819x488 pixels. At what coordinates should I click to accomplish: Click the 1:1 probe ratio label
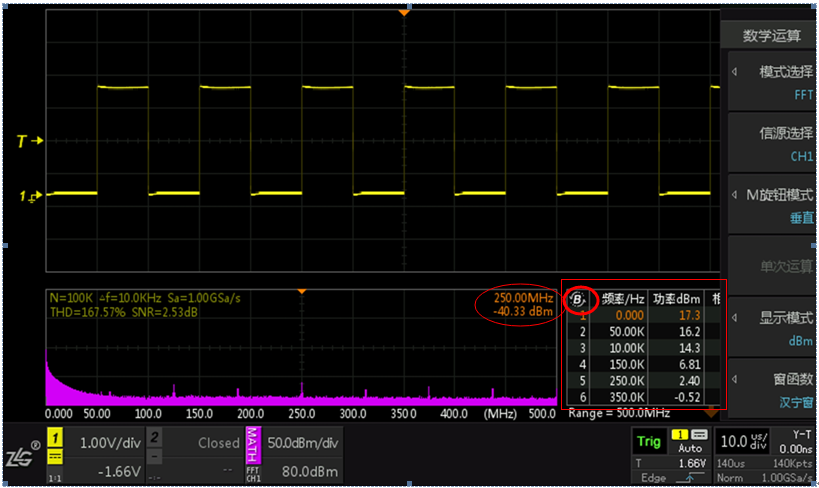click(54, 478)
